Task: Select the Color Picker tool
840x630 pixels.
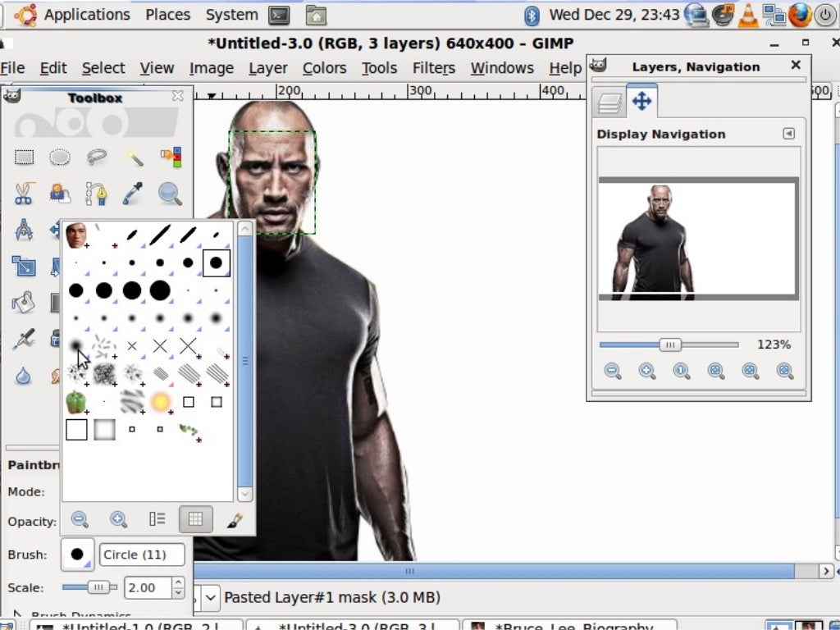Action: (133, 194)
